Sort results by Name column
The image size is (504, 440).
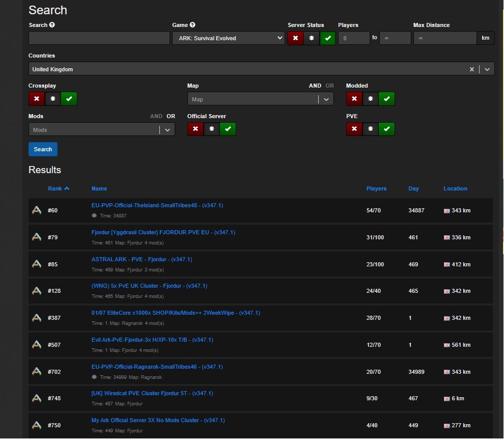99,189
